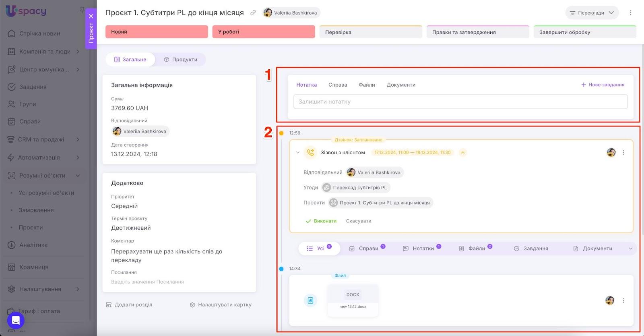
Task: Toggle the chevron beside the call date range
Action: (463, 153)
